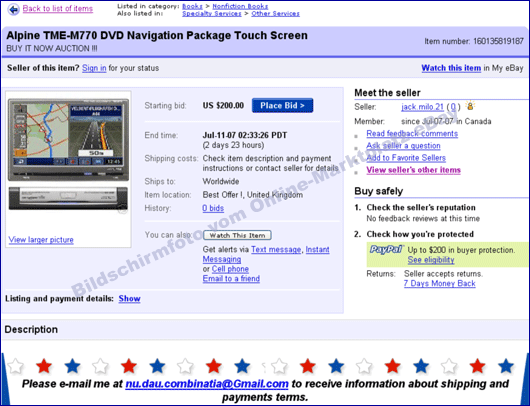Open the Other Services category link
530x406 pixels.
(x=275, y=14)
